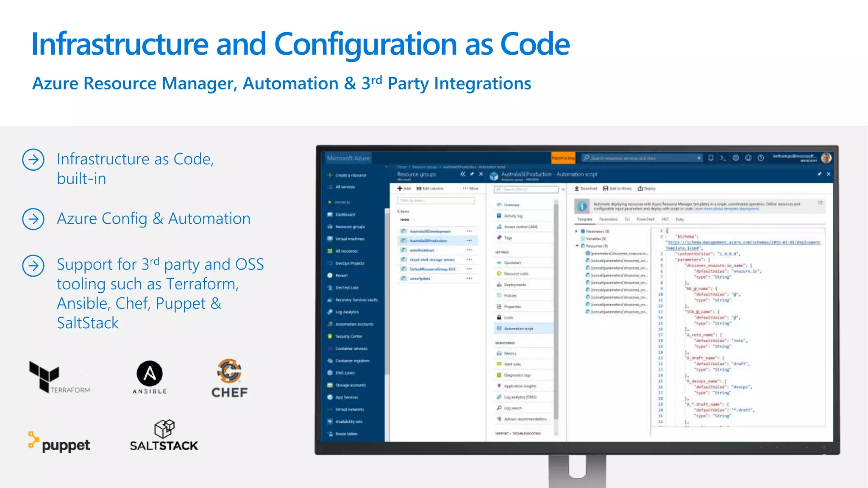868x488 pixels.
Task: Open Storage accounts in the sidebar
Action: pyautogui.click(x=347, y=385)
